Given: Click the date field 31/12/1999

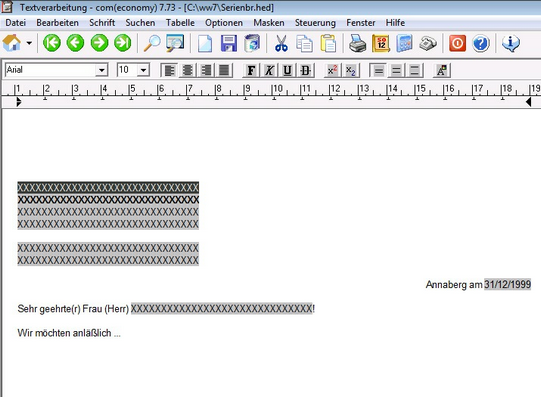Looking at the screenshot, I should (507, 285).
